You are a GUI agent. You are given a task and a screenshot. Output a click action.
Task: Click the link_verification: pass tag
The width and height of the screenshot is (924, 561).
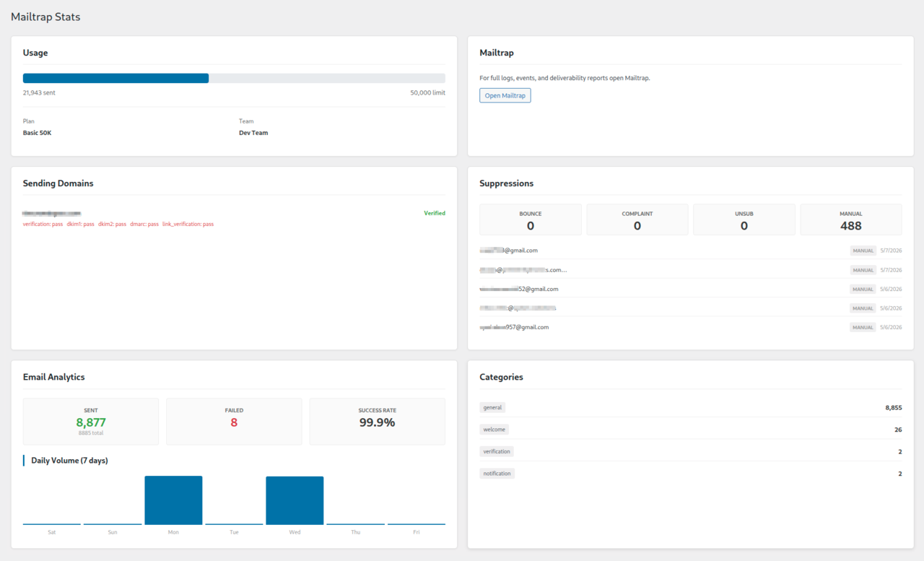(x=188, y=224)
